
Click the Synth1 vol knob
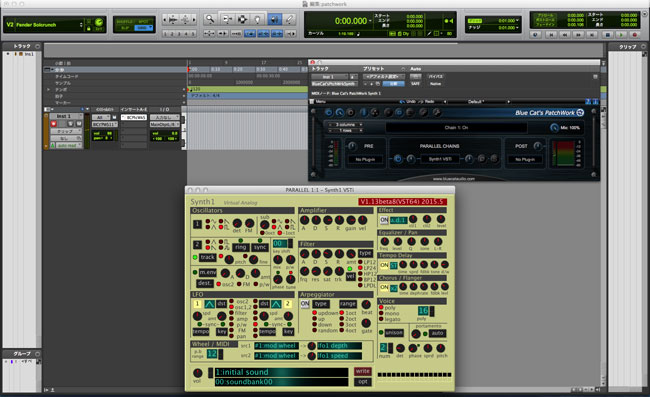click(198, 373)
